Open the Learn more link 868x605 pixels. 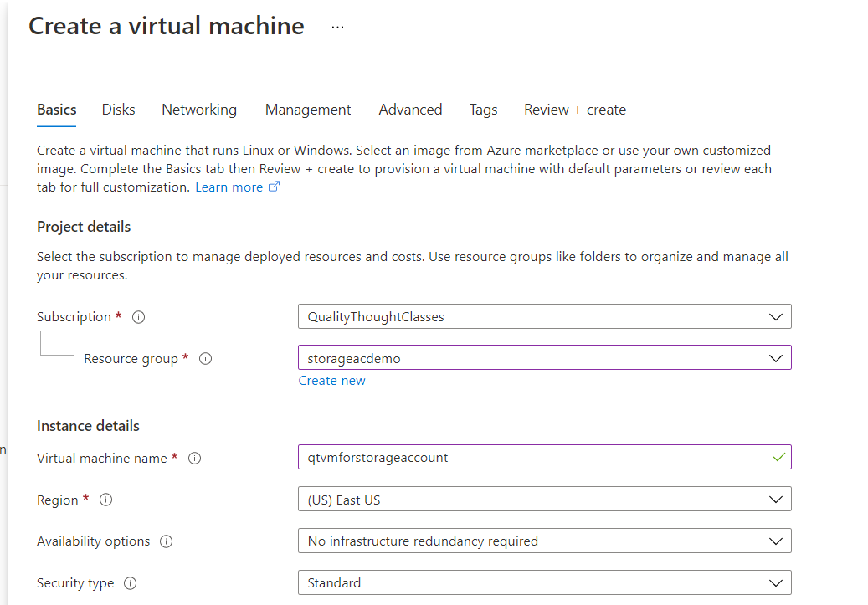pyautogui.click(x=229, y=187)
